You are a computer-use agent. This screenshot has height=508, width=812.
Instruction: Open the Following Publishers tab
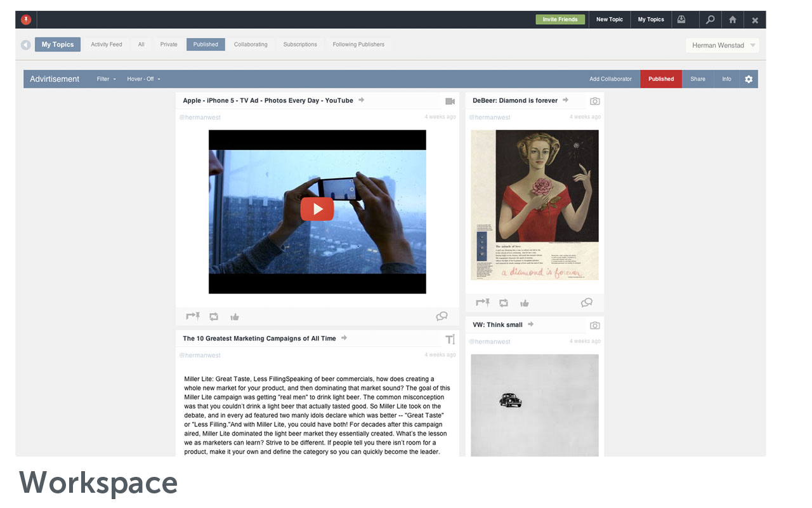(358, 44)
